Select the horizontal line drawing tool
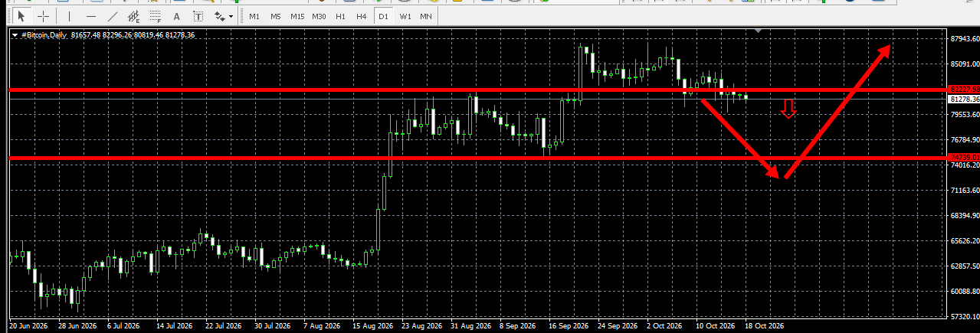The width and height of the screenshot is (980, 333). point(91,16)
